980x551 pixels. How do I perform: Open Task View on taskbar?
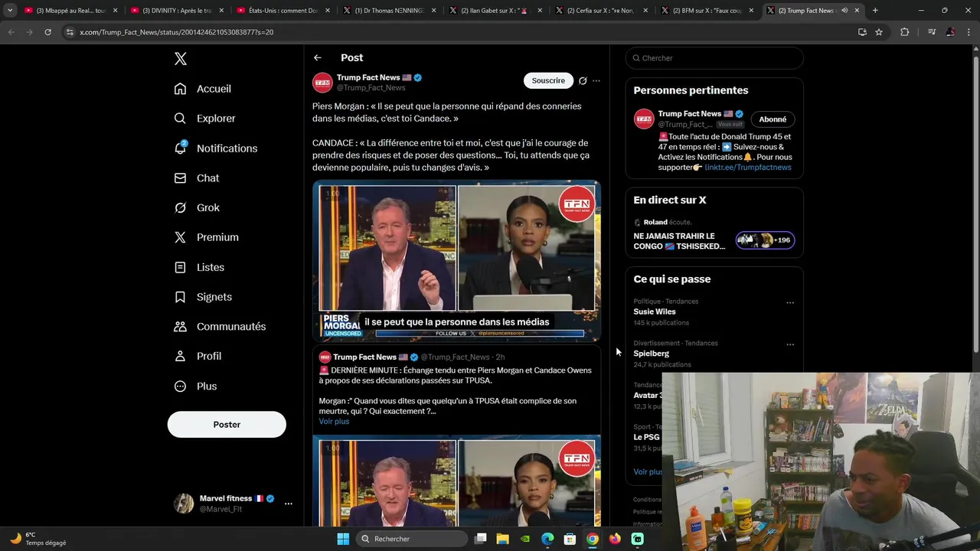(481, 539)
